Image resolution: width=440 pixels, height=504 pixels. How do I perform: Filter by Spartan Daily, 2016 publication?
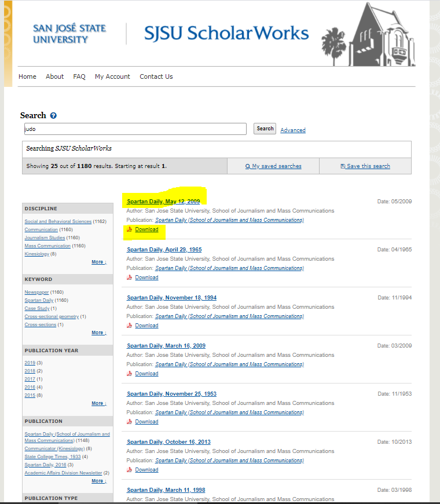pos(45,465)
